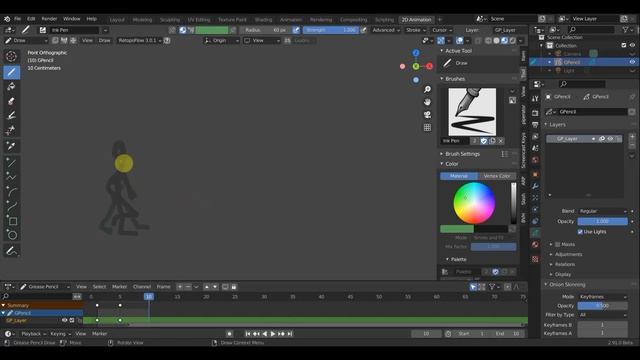Open outliner filter funnel icon
This screenshot has height=360, width=640.
(x=625, y=30)
